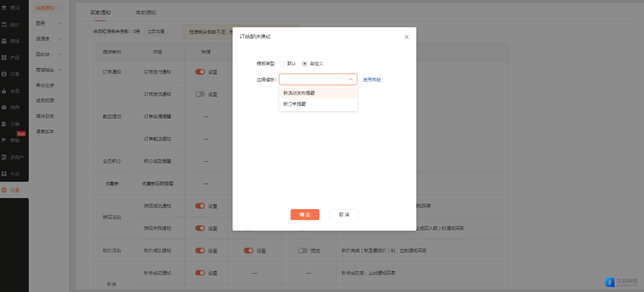644x292 pixels.
Task: Click the 设置 settings gear icon
Action: [4, 190]
